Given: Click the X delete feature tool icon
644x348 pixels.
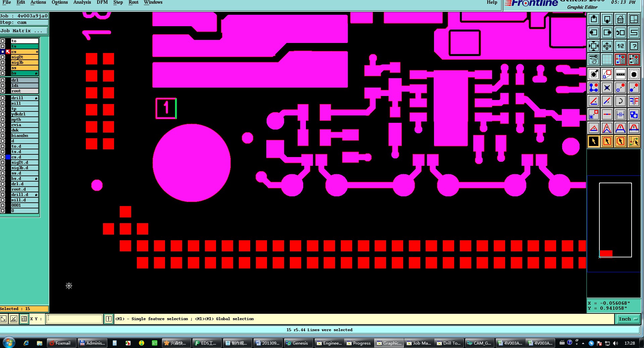Looking at the screenshot, I should point(607,88).
